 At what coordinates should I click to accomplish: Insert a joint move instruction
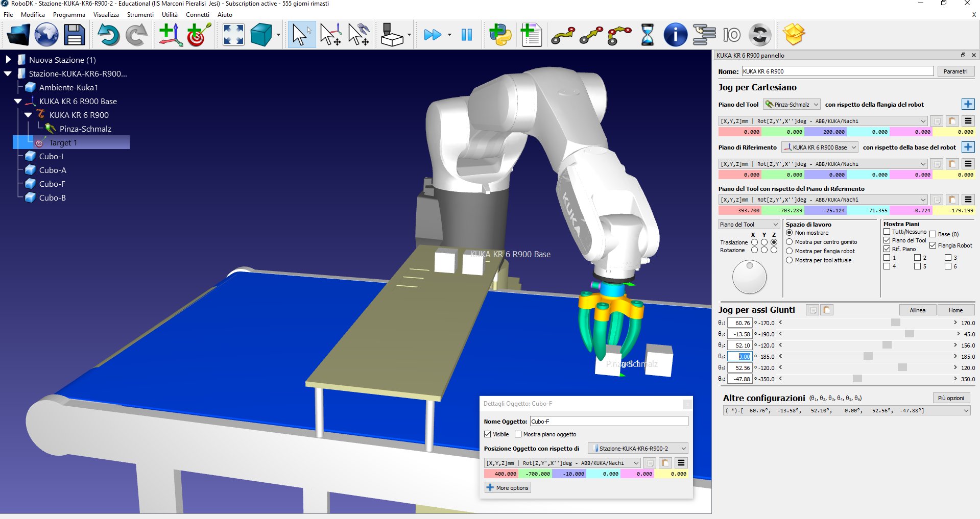pos(563,35)
